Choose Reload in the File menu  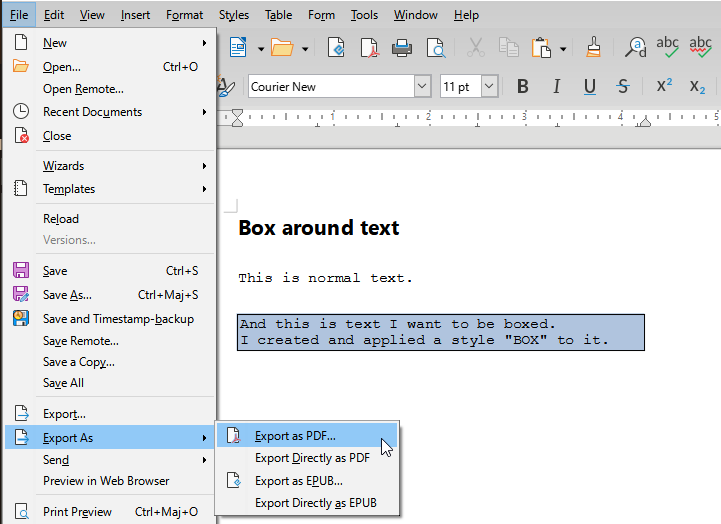110,219
